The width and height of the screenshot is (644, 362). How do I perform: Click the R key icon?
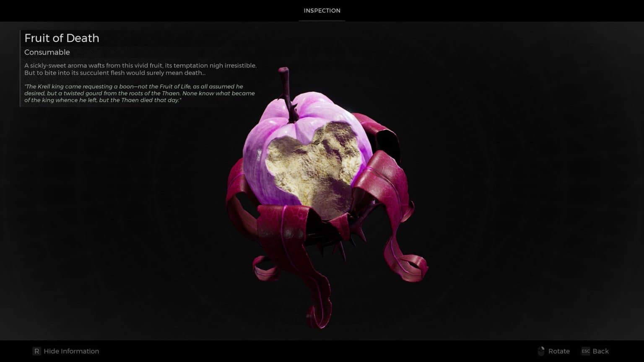click(37, 351)
